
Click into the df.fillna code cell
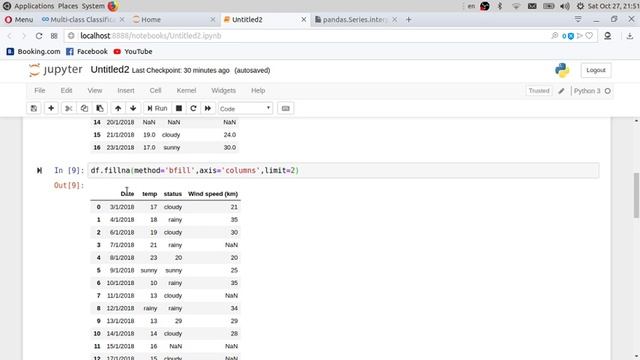pos(343,171)
